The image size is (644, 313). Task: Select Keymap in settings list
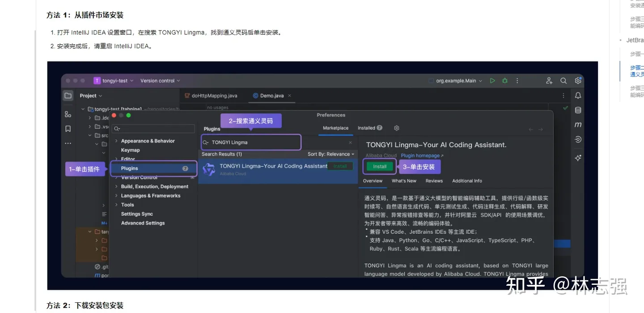130,150
